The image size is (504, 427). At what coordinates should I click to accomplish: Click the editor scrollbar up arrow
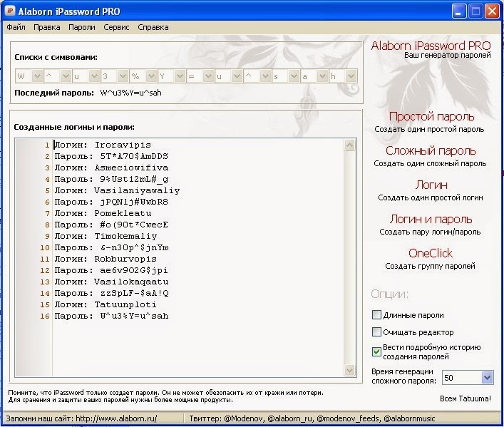pos(349,145)
